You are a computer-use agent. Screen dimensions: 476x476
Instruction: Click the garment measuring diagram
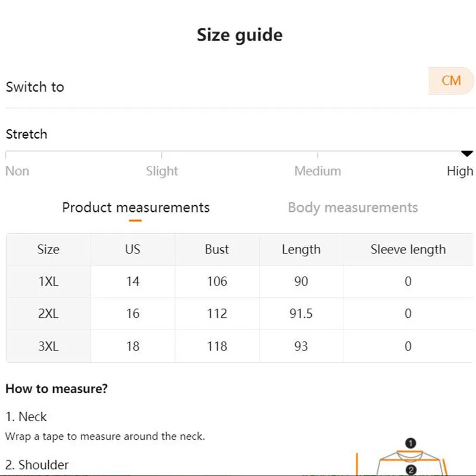point(411,461)
